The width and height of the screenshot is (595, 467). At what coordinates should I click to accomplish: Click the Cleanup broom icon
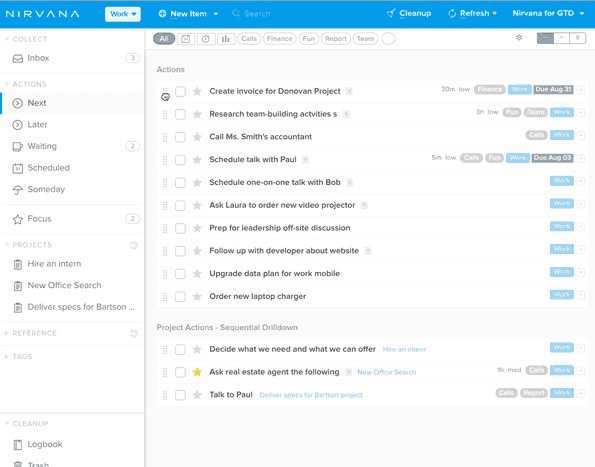(390, 14)
